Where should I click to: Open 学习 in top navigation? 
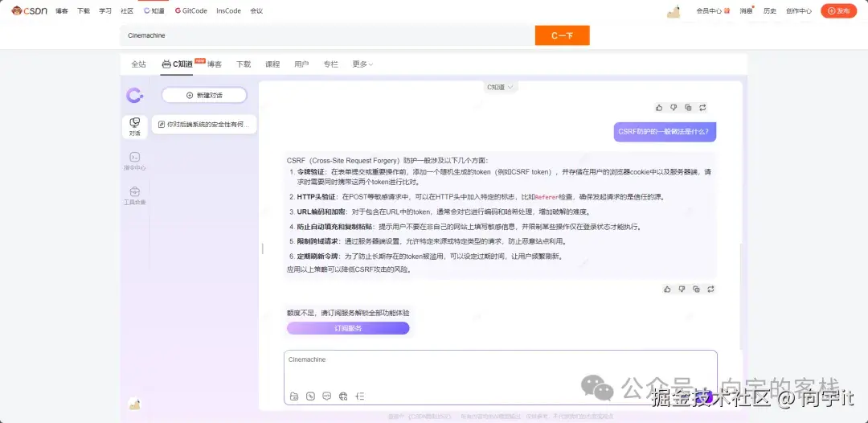(105, 10)
